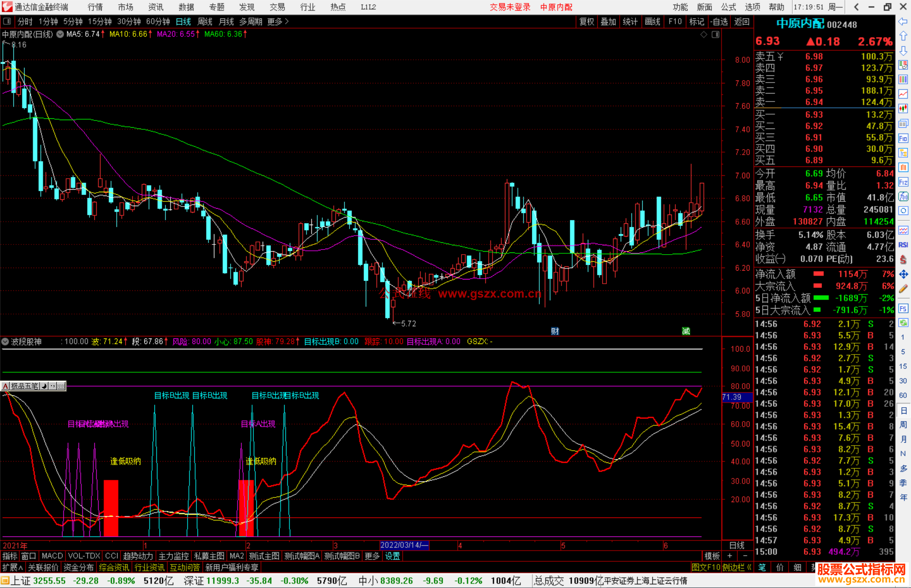Click the four-way move arrows icon
911x588 pixels.
coord(903,274)
